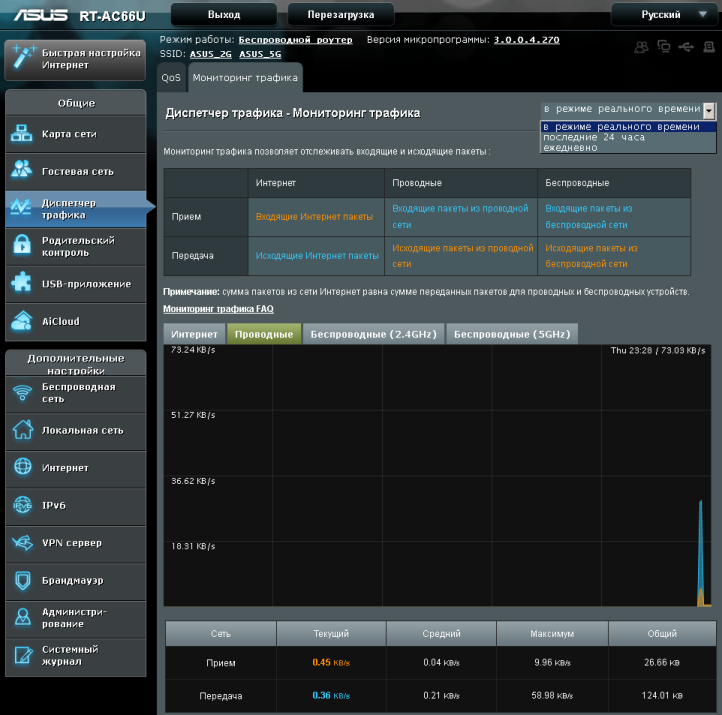
Task: Click the total received value 26.66 KB
Action: 662,663
